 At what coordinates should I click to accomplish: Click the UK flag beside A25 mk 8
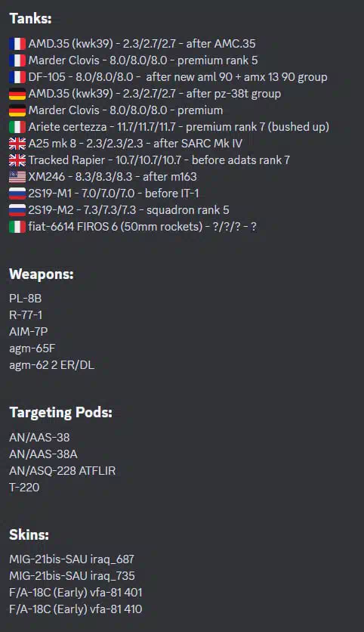click(17, 144)
